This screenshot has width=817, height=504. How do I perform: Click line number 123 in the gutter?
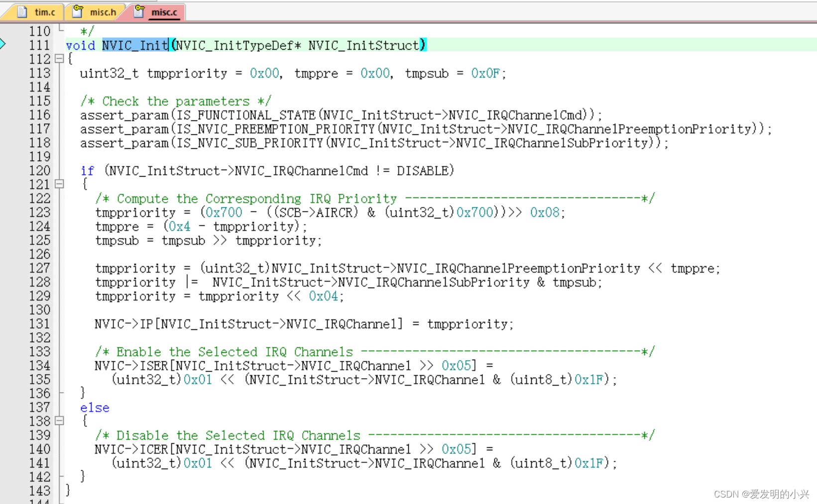39,212
